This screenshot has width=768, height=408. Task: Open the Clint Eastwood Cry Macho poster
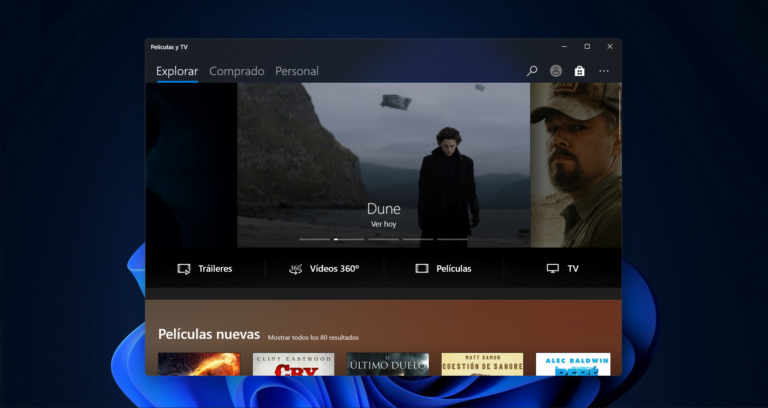pos(293,364)
